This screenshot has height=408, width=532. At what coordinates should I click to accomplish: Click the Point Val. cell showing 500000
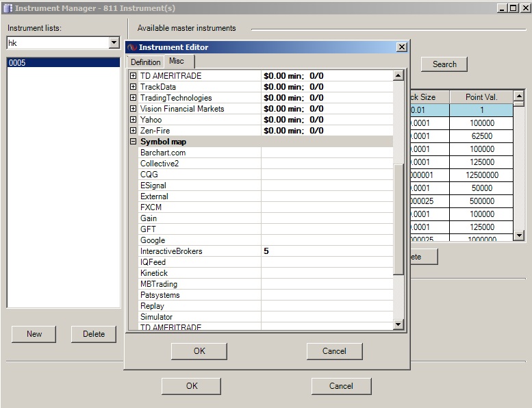tap(481, 201)
